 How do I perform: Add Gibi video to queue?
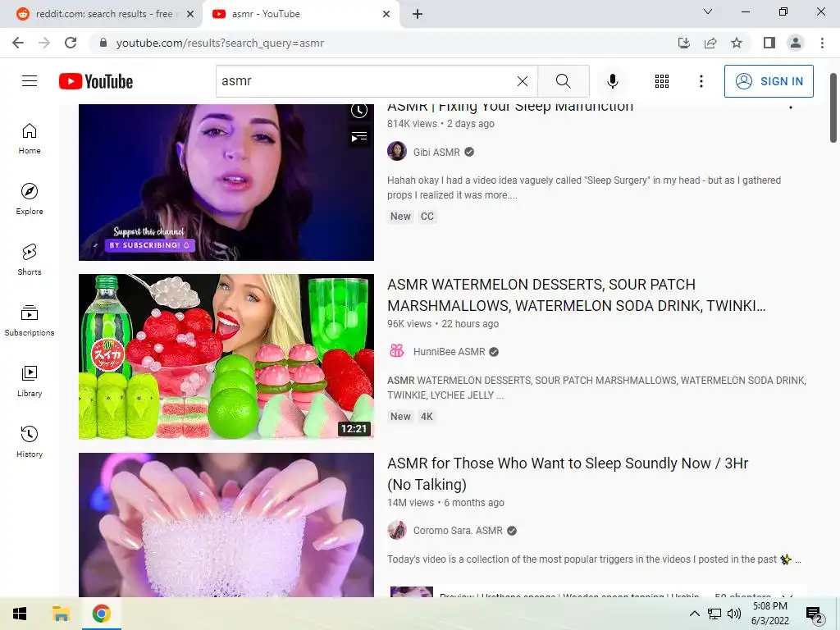(x=359, y=137)
